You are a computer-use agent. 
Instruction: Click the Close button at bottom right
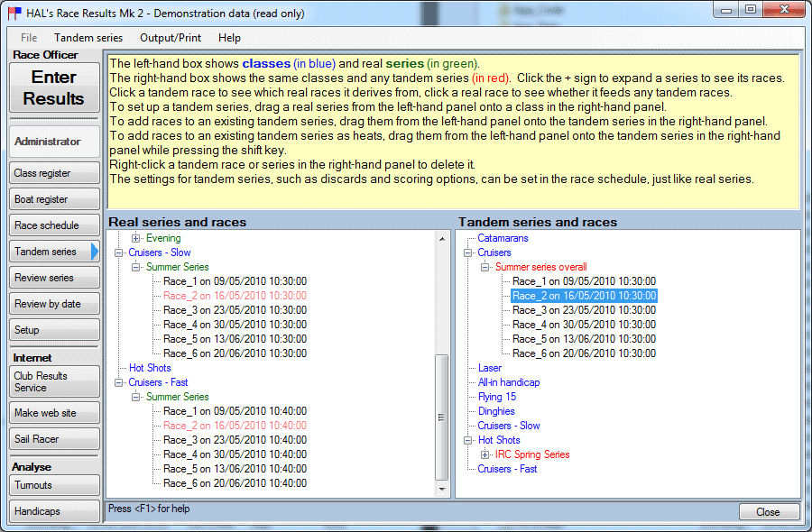(x=769, y=512)
